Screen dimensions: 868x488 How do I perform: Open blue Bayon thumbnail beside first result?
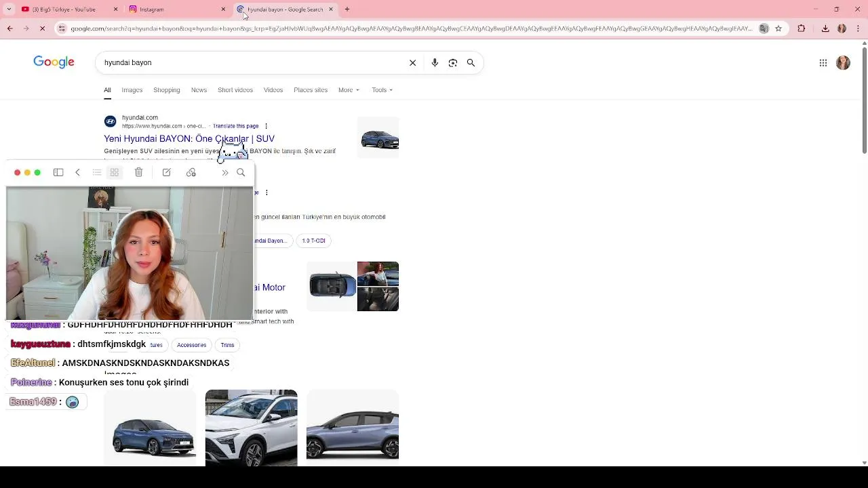378,138
